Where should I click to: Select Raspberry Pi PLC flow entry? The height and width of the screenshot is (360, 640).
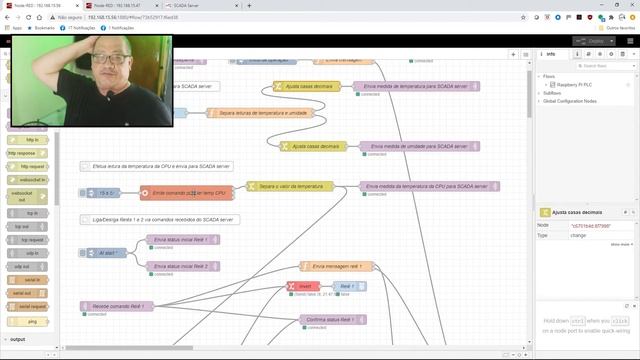[x=574, y=84]
